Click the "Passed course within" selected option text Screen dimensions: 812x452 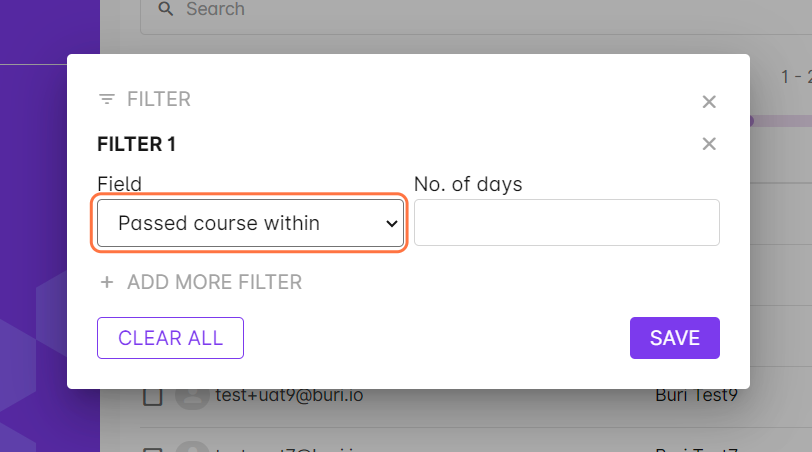[219, 223]
